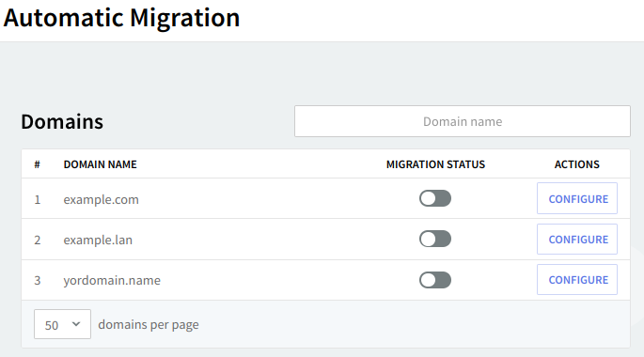Click the yordomain.name domain cell
644x357 pixels.
tap(112, 280)
